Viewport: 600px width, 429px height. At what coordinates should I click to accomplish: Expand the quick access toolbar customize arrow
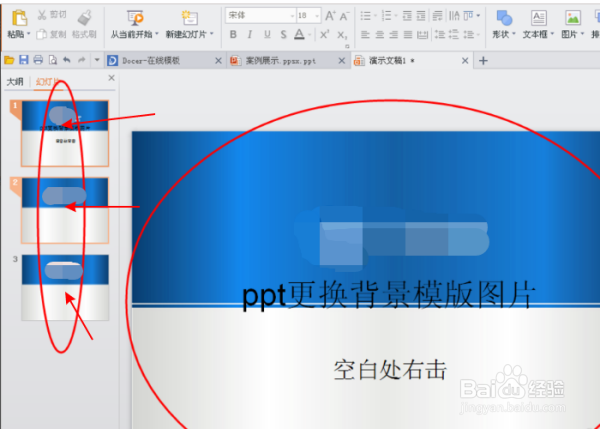coord(97,60)
